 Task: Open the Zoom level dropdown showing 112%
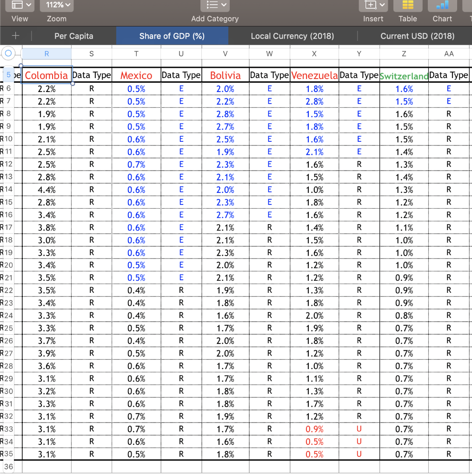pyautogui.click(x=56, y=6)
